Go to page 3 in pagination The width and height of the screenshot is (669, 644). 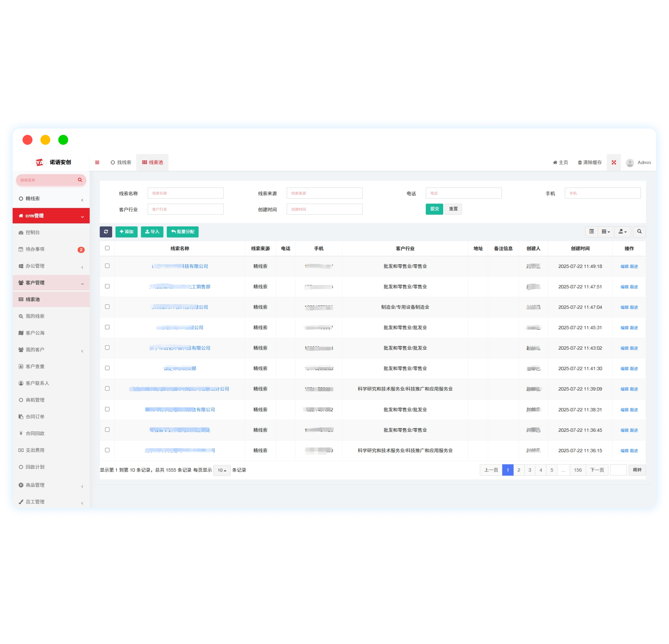click(529, 470)
